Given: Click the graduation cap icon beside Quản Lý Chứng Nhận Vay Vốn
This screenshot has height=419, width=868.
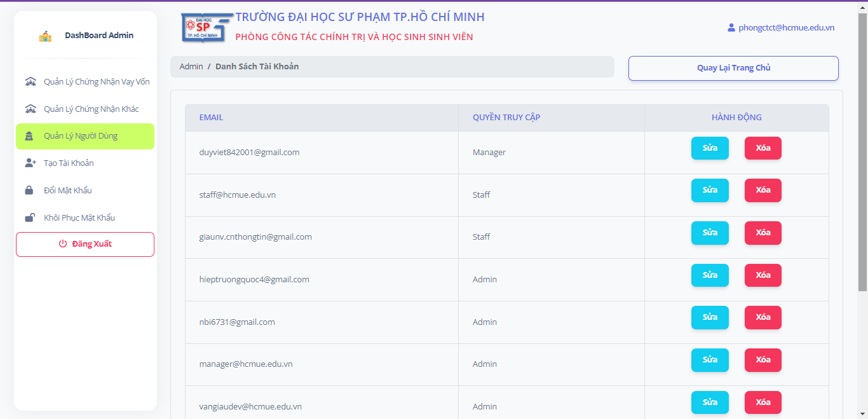Looking at the screenshot, I should coord(30,81).
